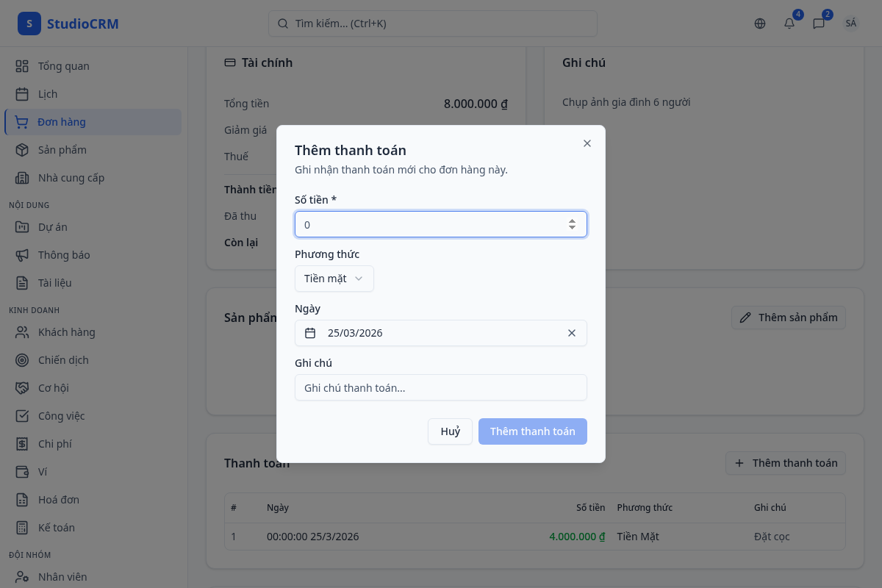Open Khách hàng in the sidebar
This screenshot has width=882, height=588.
pyautogui.click(x=67, y=332)
